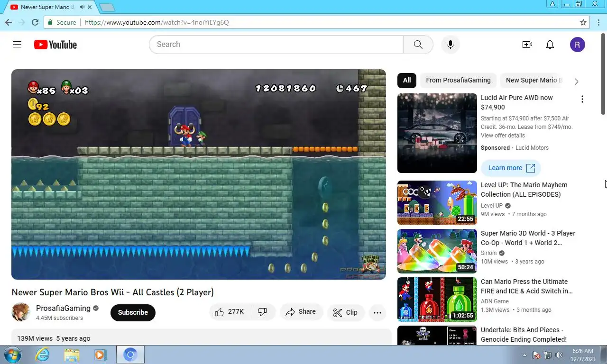Screen dimensions: 607x364
Task: Select the All filter chip
Action: coord(407,80)
